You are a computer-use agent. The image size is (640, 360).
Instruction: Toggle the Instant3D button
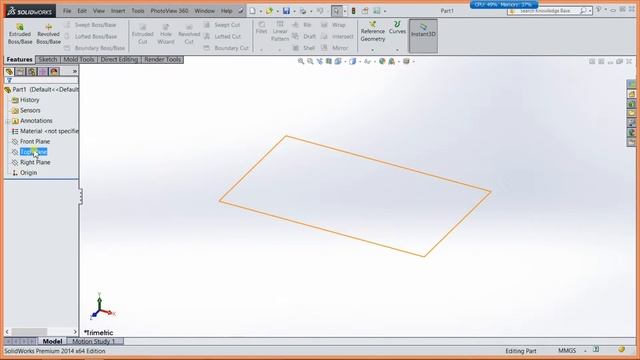[423, 36]
